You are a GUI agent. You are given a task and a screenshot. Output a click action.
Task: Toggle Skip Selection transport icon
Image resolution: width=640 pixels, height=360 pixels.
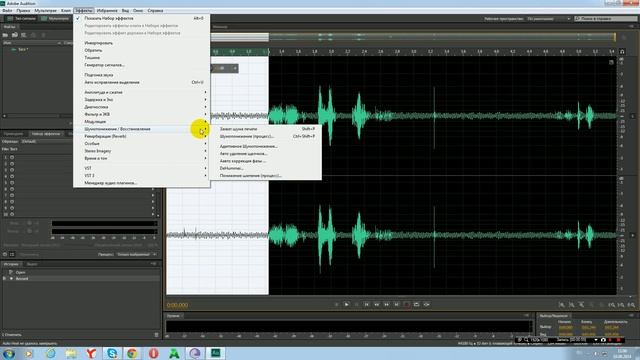click(x=427, y=304)
